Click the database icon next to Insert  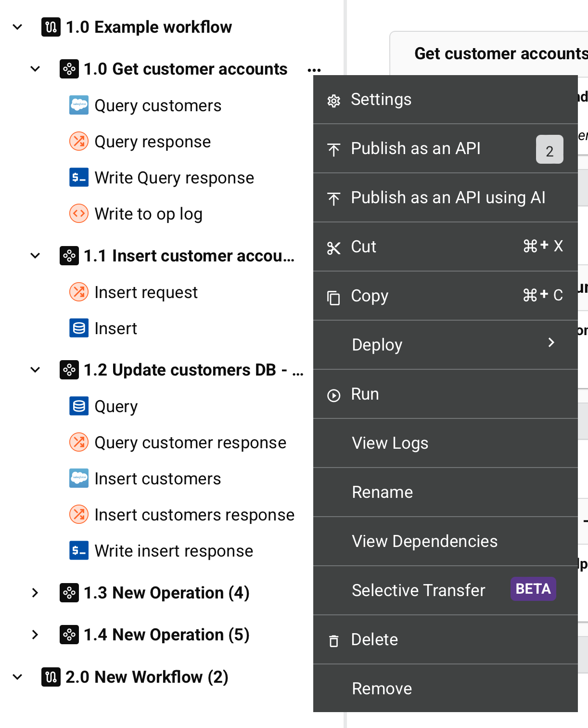79,328
